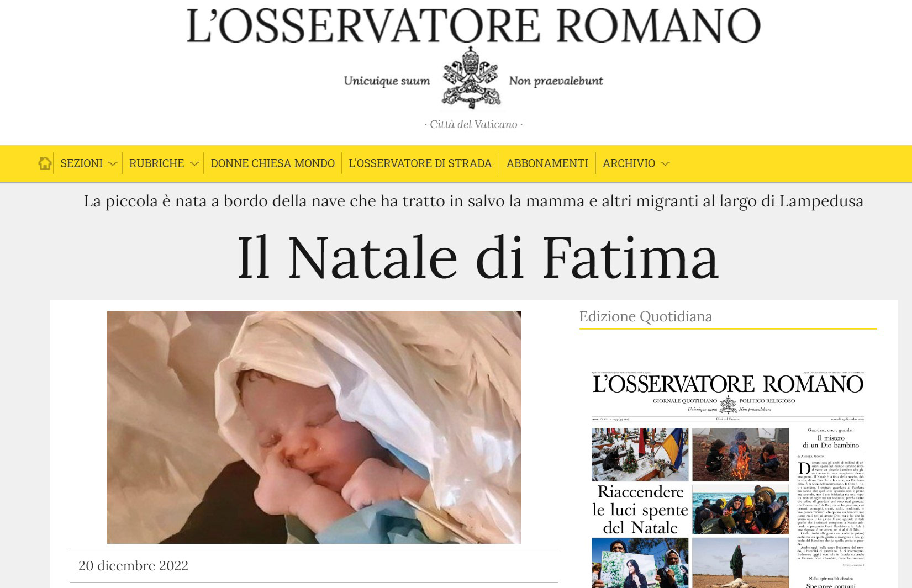
Task: Select the Riaccendere le luci spente headline
Action: coord(640,510)
